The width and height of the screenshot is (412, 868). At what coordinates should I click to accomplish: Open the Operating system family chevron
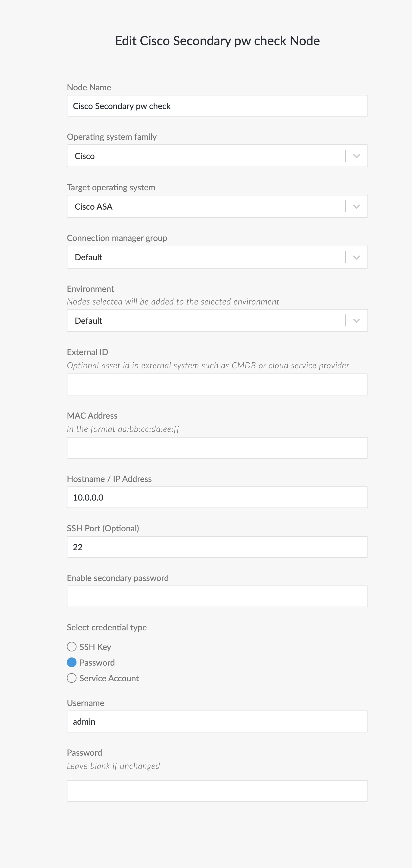tap(356, 156)
